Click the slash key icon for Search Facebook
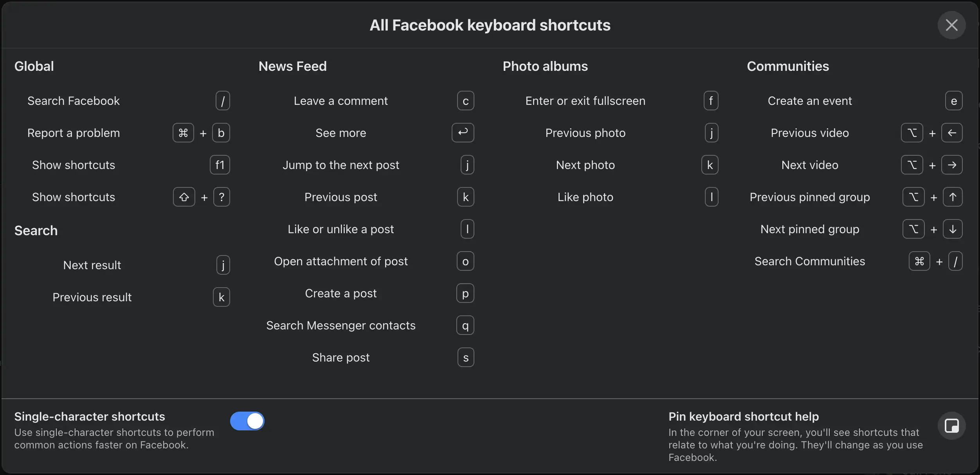Image resolution: width=980 pixels, height=475 pixels. pyautogui.click(x=223, y=101)
